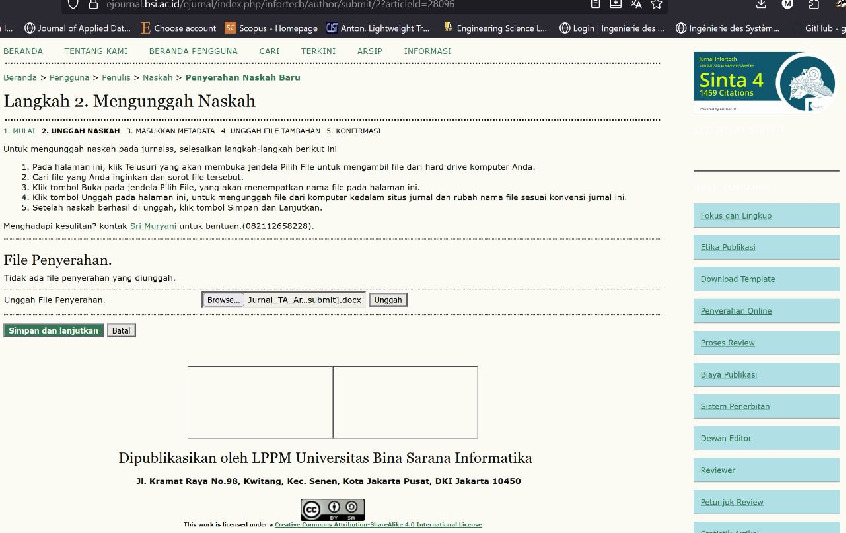846x533 pixels.
Task: Click the Unggah upload button
Action: (388, 300)
